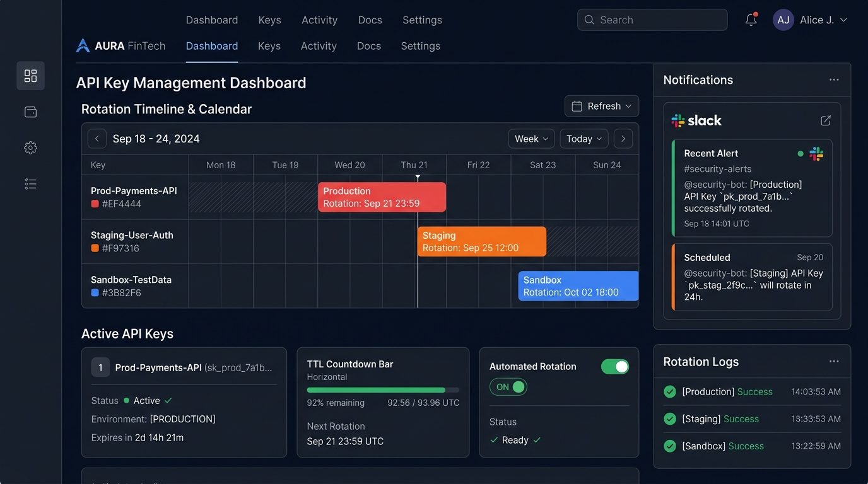
Task: Open Slack in external window icon
Action: pos(825,120)
